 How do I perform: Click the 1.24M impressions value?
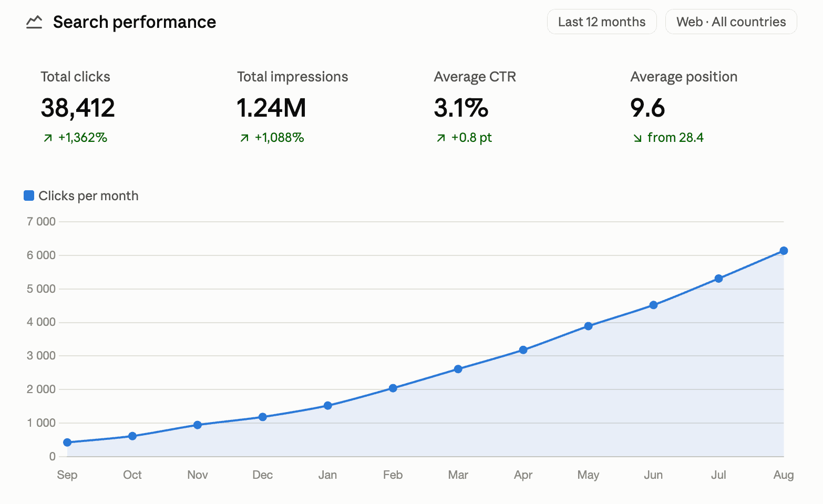pos(271,108)
